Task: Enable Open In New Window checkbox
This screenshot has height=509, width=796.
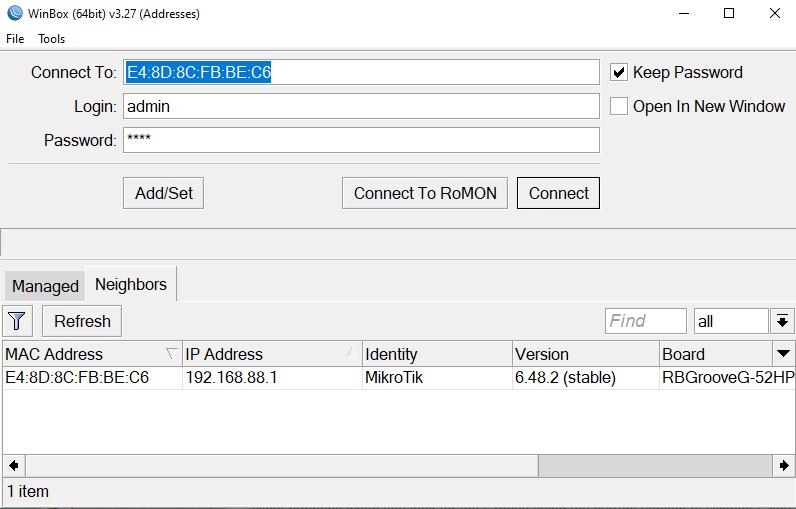Action: (x=619, y=106)
